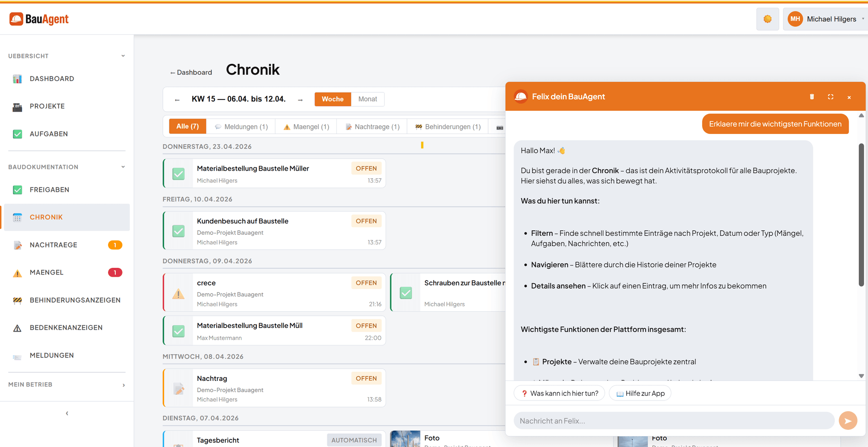Toggle the sun theme switch icon
868x447 pixels.
pos(767,19)
